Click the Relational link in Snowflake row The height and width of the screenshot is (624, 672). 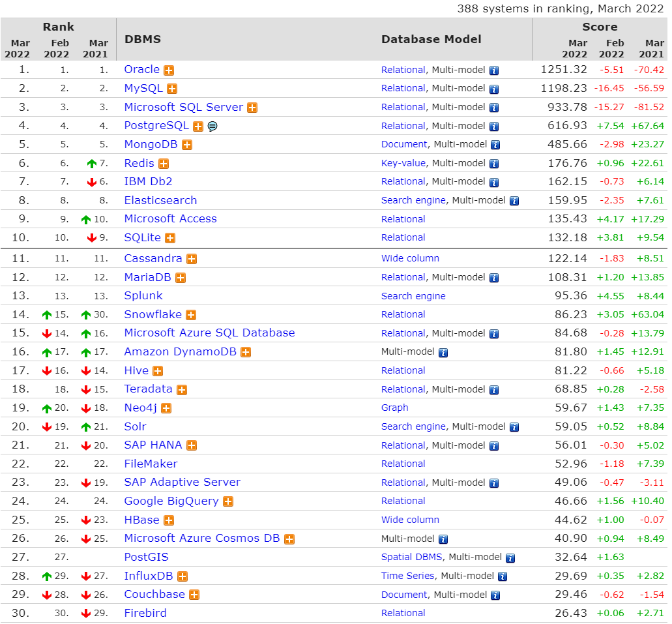[403, 315]
